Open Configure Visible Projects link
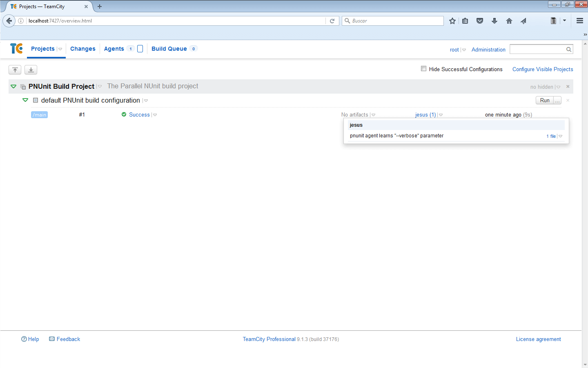This screenshot has width=588, height=368. (x=543, y=69)
